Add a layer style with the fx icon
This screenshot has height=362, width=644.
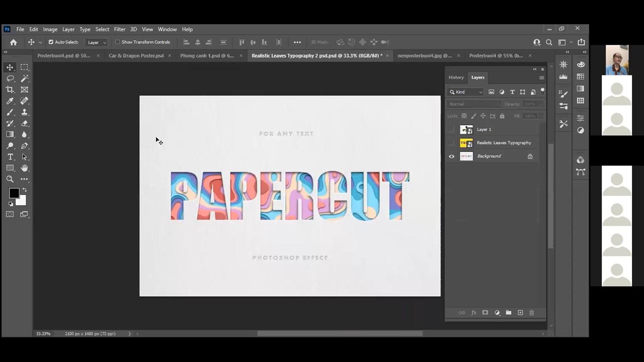pos(473,313)
